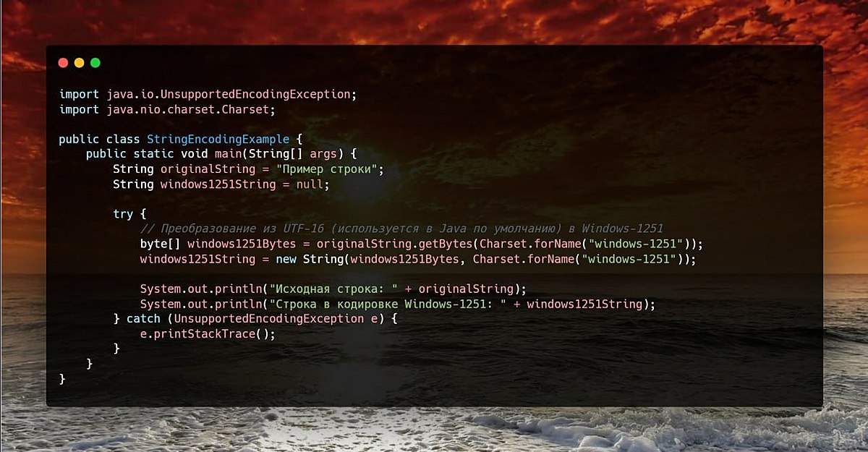Click the final closing brace of class
The width and height of the screenshot is (868, 452).
[x=62, y=378]
